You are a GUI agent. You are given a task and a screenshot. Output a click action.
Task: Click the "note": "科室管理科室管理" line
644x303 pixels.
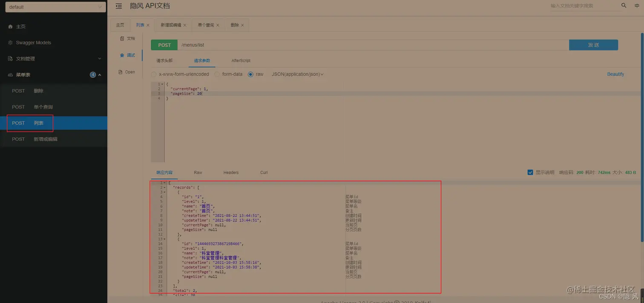point(212,258)
